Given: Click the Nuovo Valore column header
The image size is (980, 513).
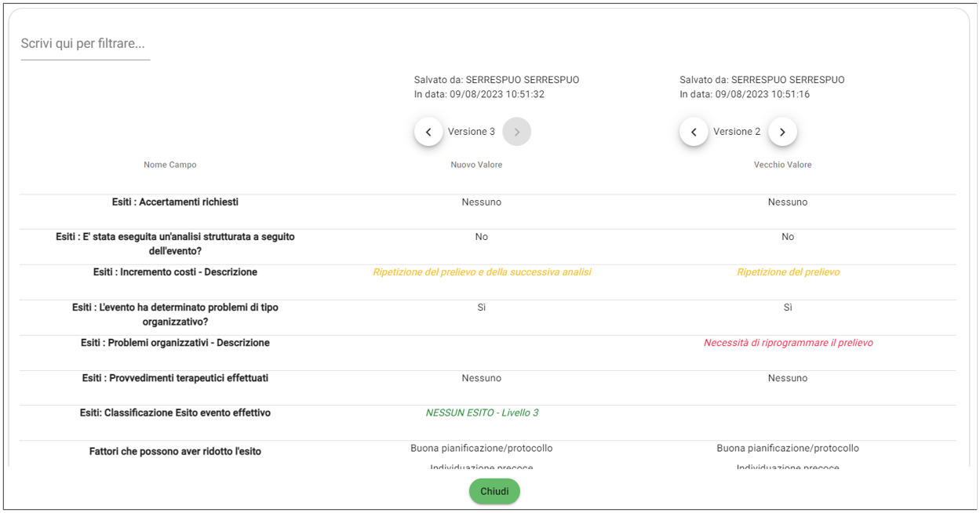Looking at the screenshot, I should click(x=476, y=165).
